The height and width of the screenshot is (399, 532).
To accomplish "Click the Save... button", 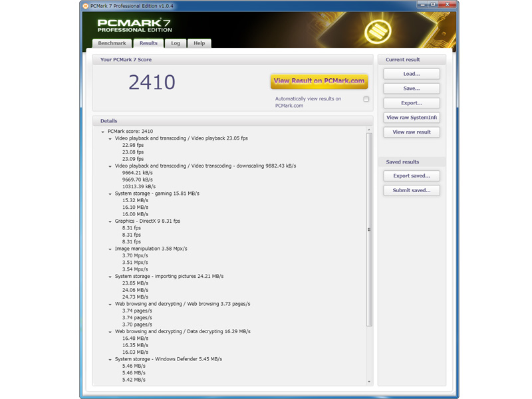I will point(412,88).
